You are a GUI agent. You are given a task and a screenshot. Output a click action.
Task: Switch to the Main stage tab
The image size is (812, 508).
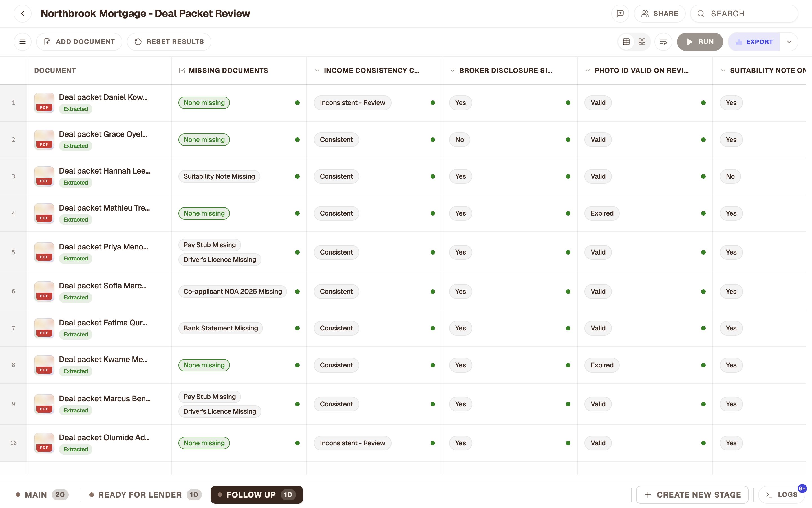[42, 494]
